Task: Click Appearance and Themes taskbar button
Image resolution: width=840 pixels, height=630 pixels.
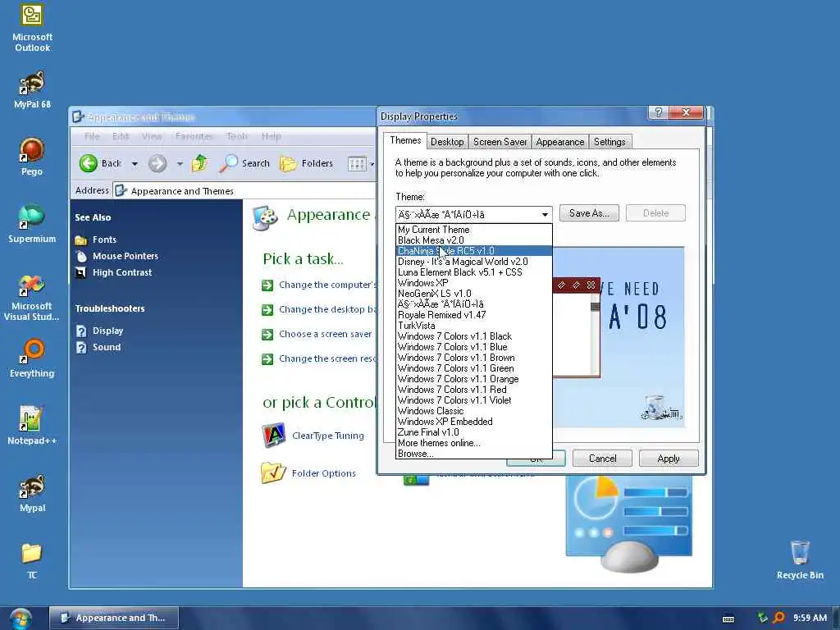Action: [x=113, y=618]
